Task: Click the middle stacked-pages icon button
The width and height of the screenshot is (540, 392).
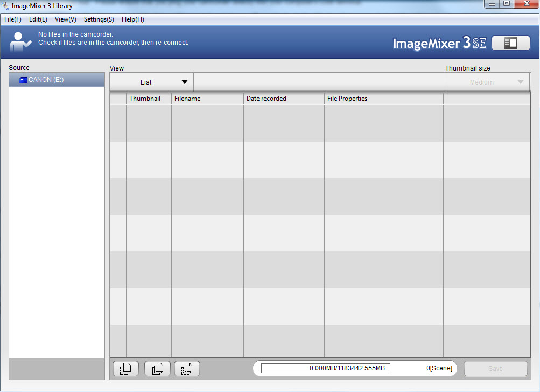Action: (x=157, y=369)
